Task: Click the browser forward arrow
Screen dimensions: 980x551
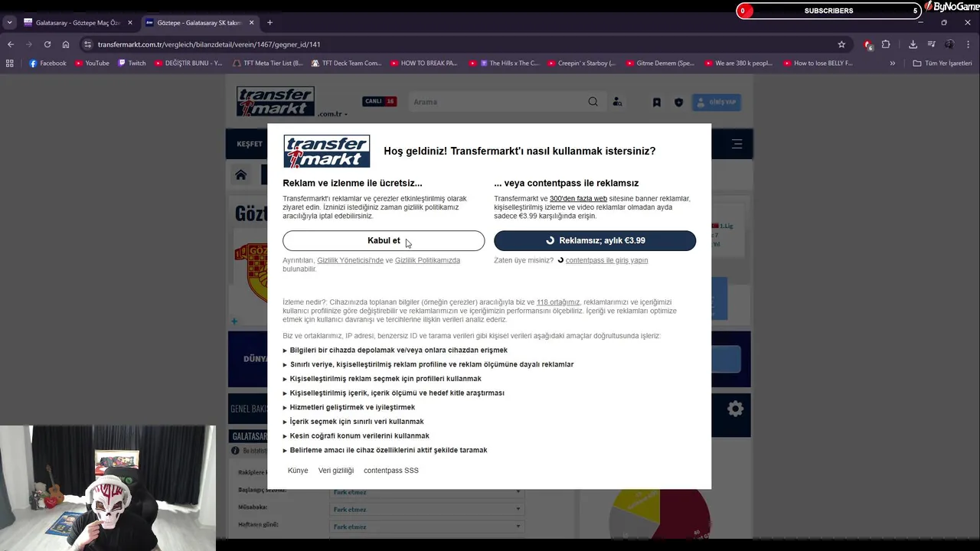Action: 29,44
